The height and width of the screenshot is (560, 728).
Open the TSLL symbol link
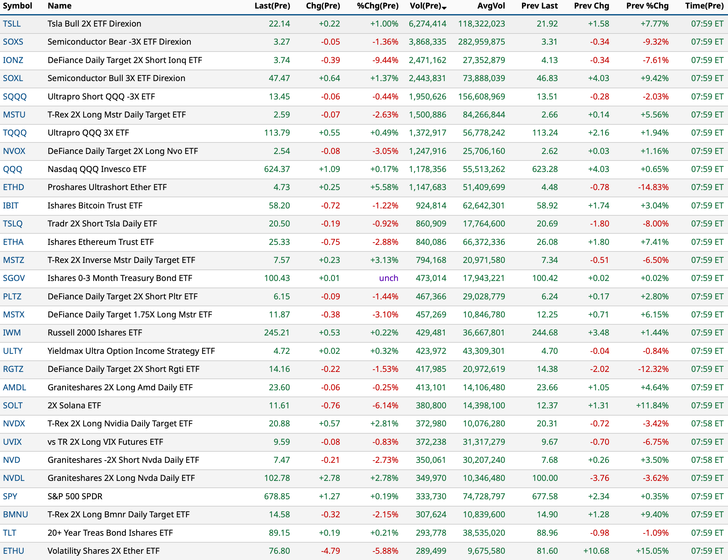click(x=12, y=24)
